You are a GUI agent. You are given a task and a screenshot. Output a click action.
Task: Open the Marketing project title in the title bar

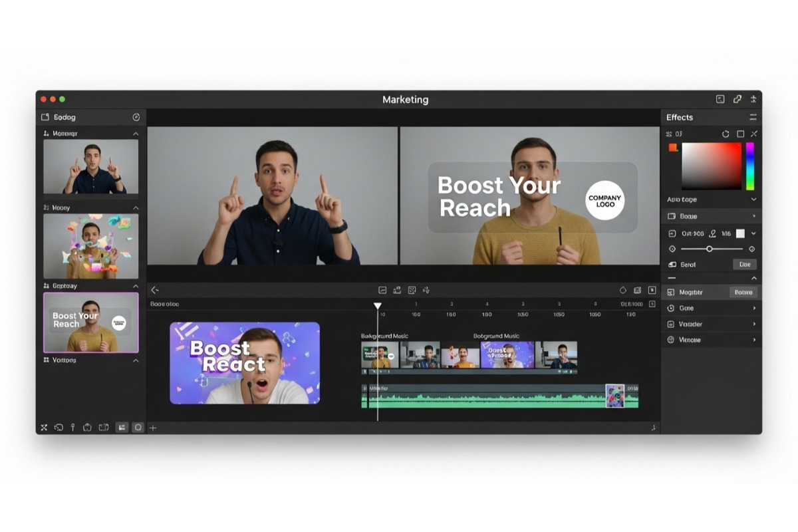(406, 100)
